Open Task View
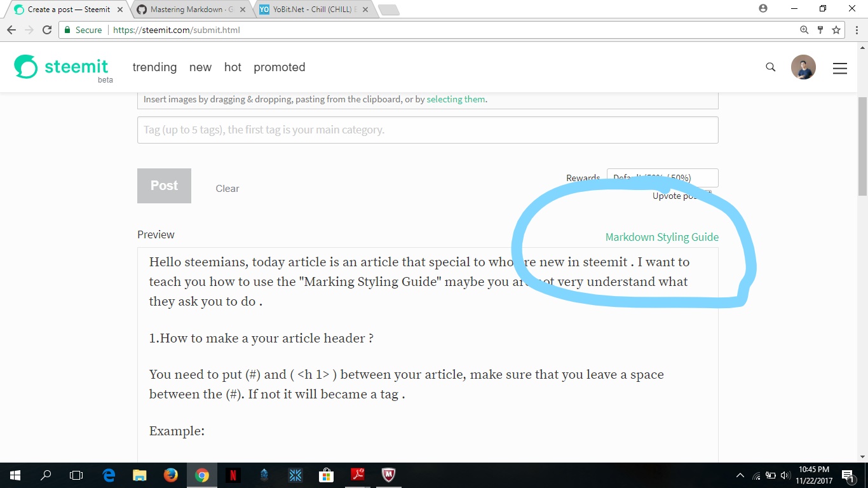Screen dimensions: 868x488 pyautogui.click(x=76, y=475)
